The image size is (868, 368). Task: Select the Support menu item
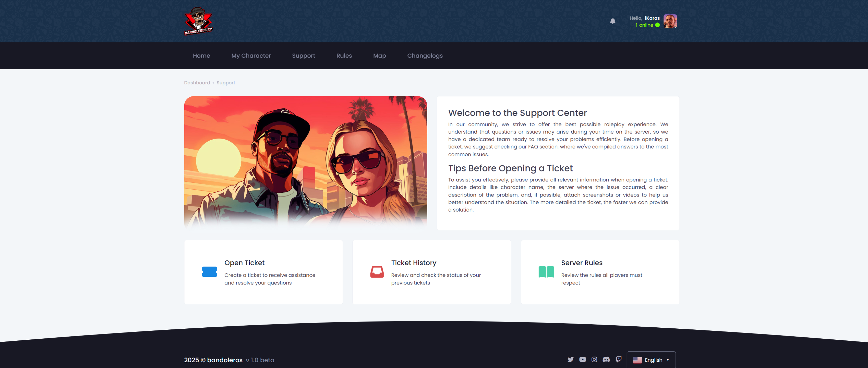[303, 56]
